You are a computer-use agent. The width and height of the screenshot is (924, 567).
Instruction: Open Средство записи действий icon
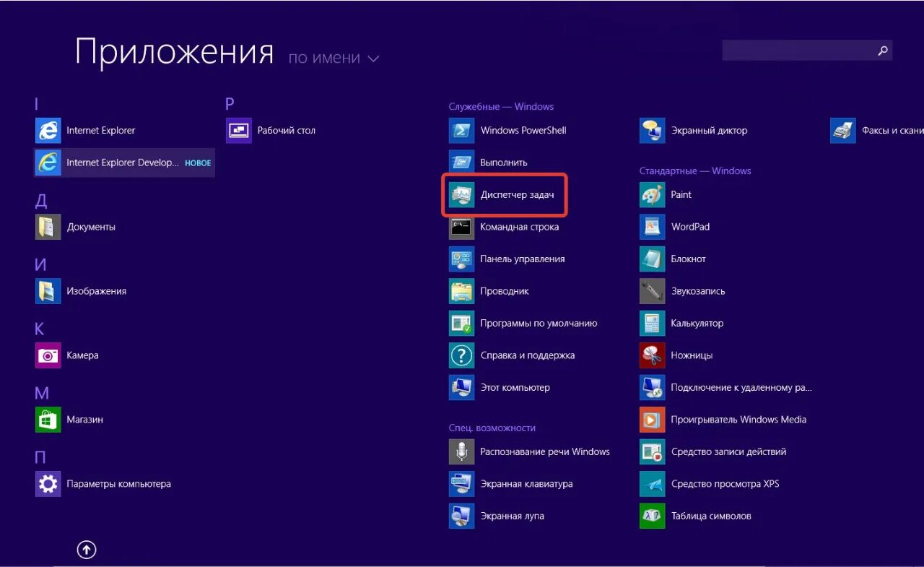[653, 452]
